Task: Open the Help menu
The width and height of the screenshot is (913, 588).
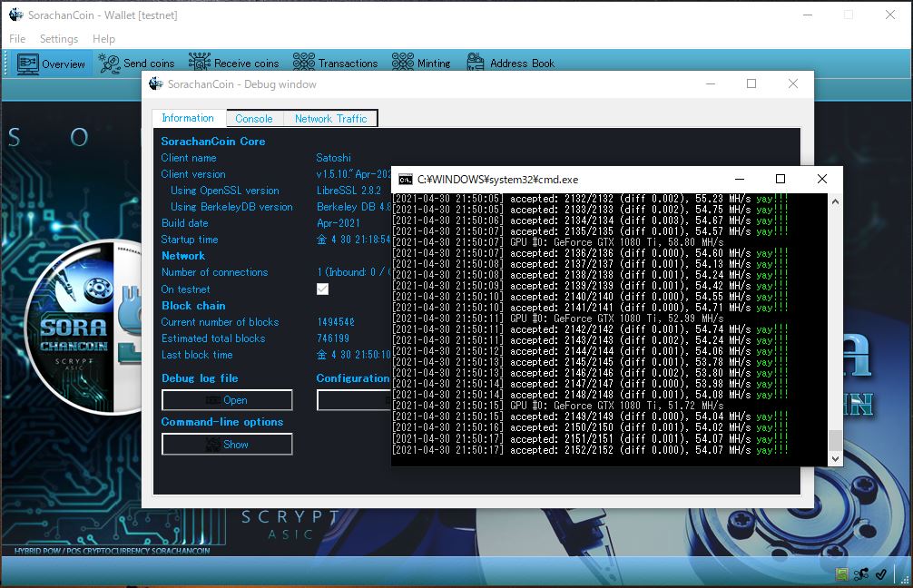Action: point(103,38)
